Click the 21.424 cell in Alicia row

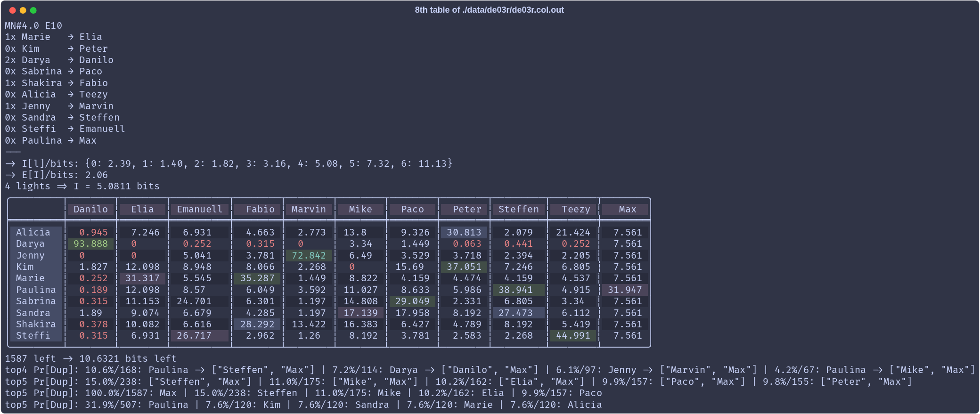(x=573, y=232)
